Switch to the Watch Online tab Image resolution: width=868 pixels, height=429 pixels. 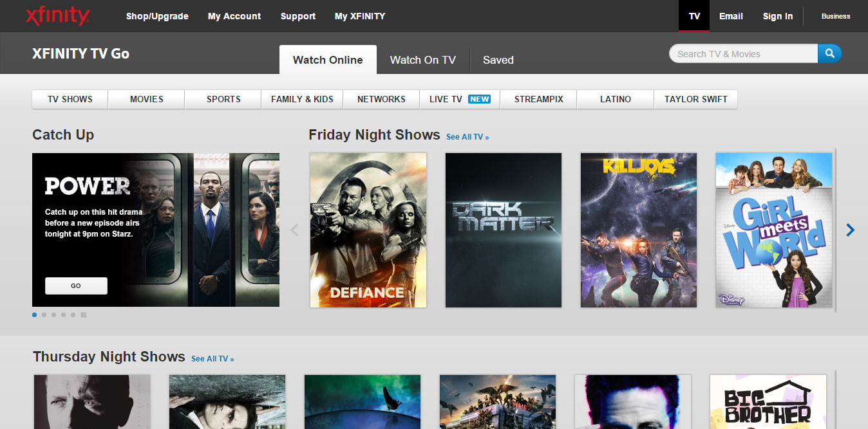point(328,60)
